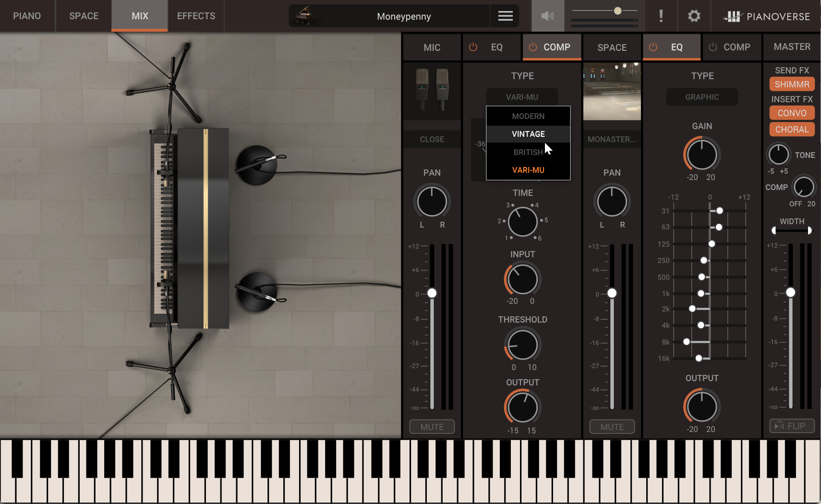Open the CLOSE mic selector
The width and height of the screenshot is (821, 504).
click(x=432, y=139)
